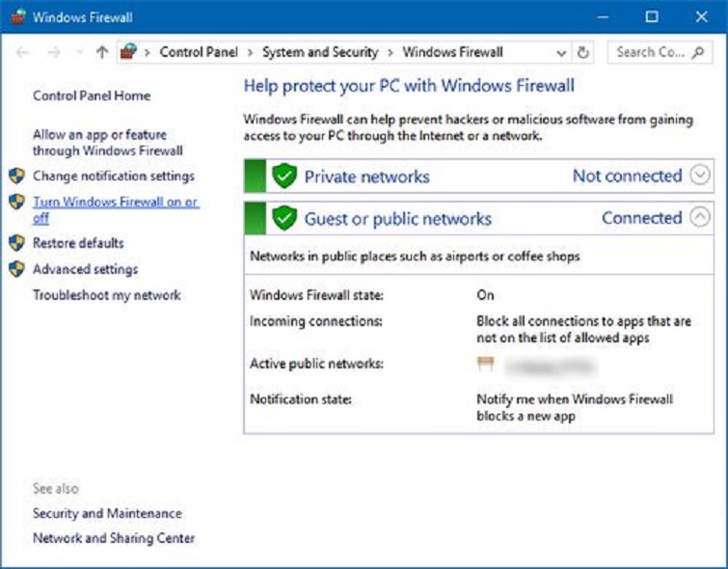The image size is (728, 569).
Task: Click the Windows Firewall title bar icon
Action: [x=16, y=16]
